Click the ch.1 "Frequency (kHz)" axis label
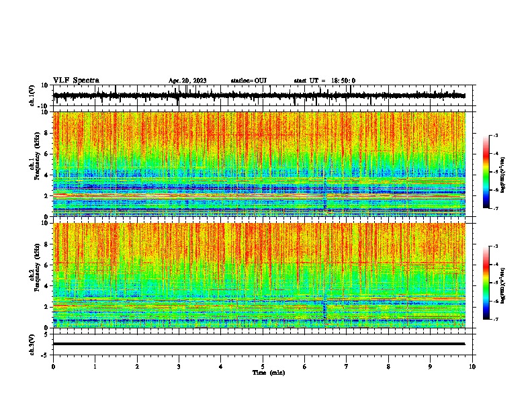This screenshot has height=411, width=532. coord(37,154)
